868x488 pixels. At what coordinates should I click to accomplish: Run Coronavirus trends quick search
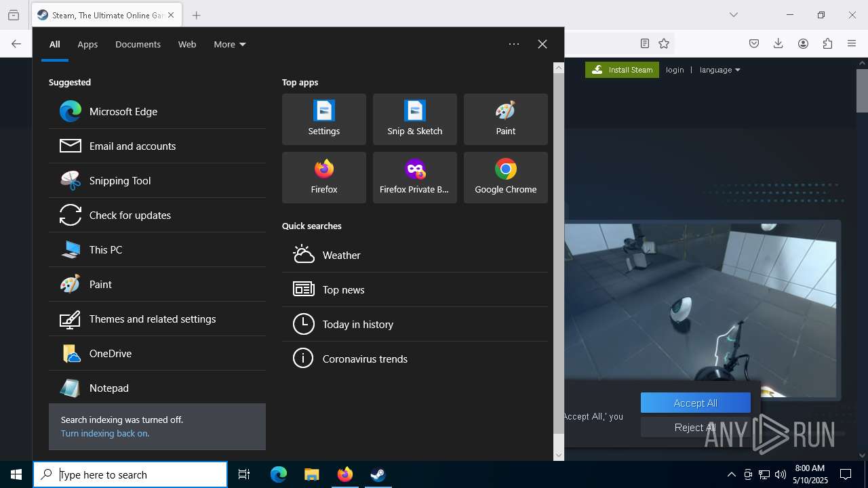click(415, 359)
